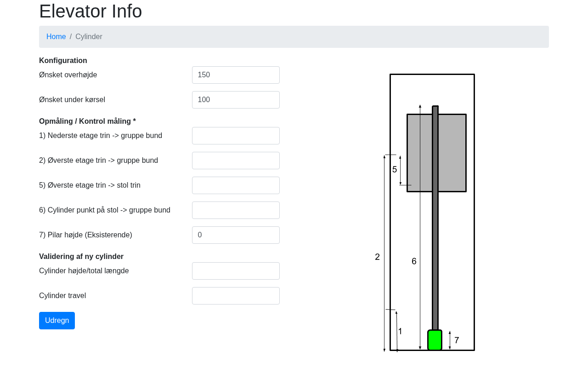
Task: Click the Pilar højde input field
Action: [x=236, y=235]
